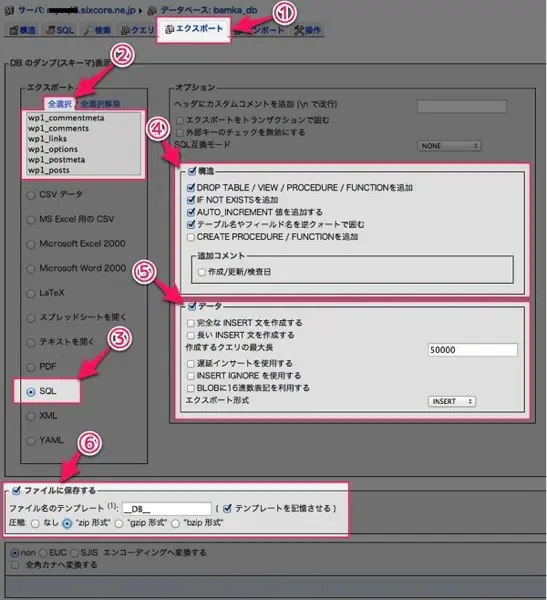Click the server sixcore.ne.jp breadcrumb link

pyautogui.click(x=77, y=10)
